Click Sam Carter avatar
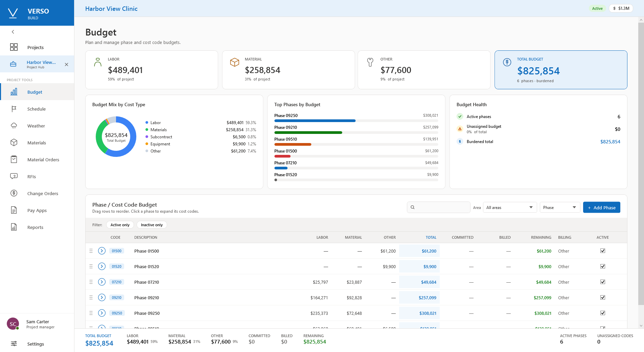644x352 pixels. pyautogui.click(x=13, y=324)
